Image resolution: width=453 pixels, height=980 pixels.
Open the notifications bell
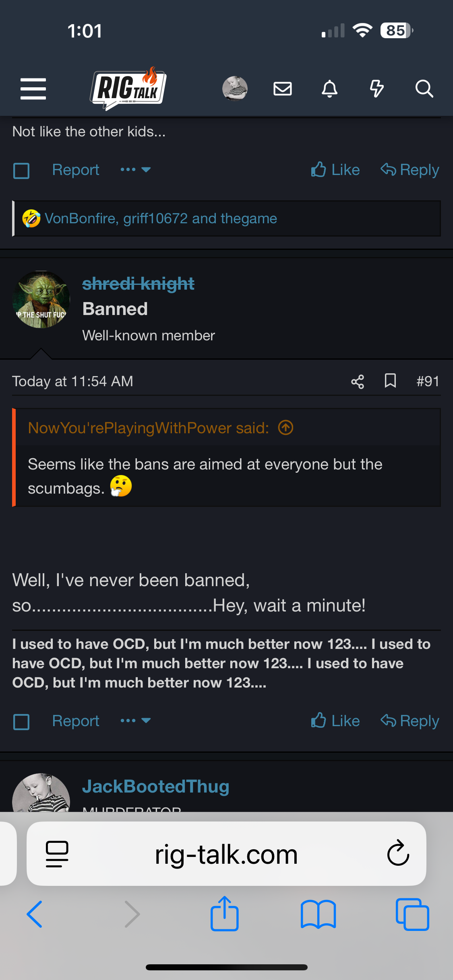click(x=329, y=89)
